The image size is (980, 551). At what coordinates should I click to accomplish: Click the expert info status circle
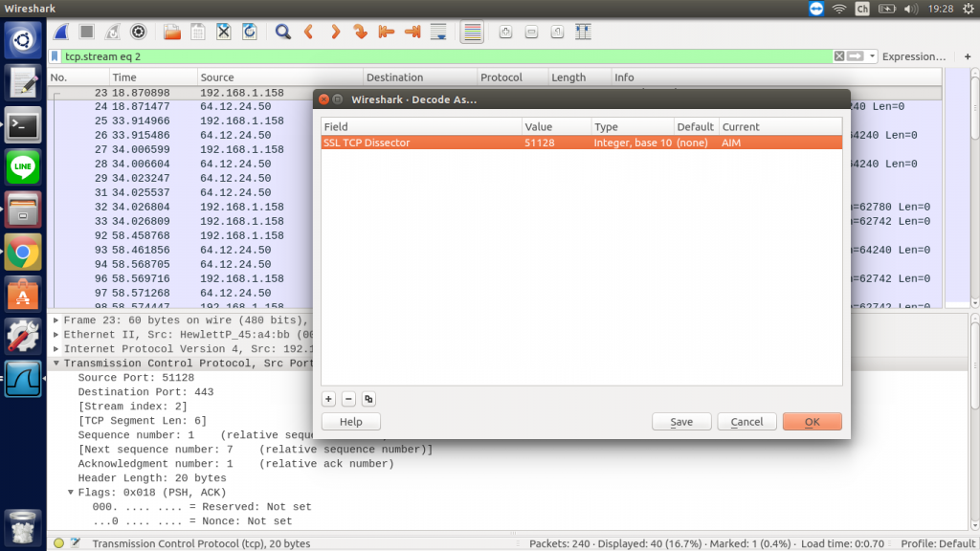[x=58, y=543]
